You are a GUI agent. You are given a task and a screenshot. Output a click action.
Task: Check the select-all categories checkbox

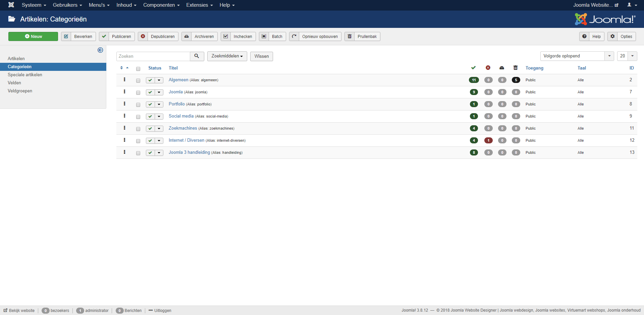click(138, 69)
